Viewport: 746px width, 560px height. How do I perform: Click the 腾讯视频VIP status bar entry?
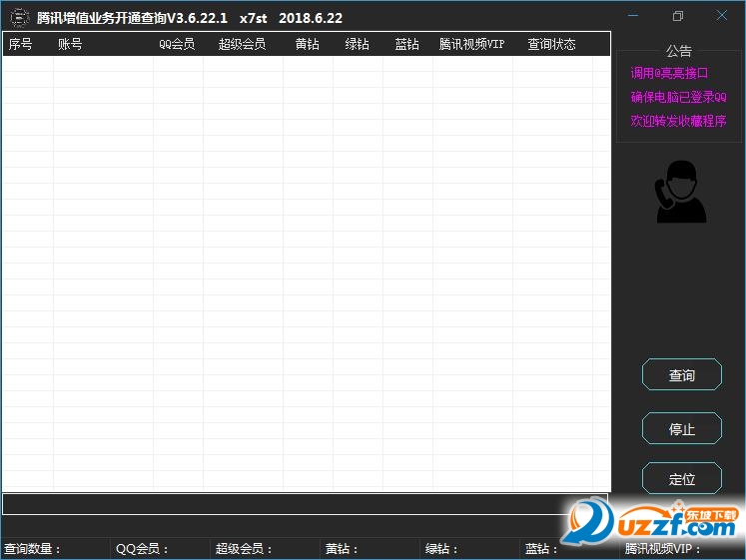[x=662, y=549]
